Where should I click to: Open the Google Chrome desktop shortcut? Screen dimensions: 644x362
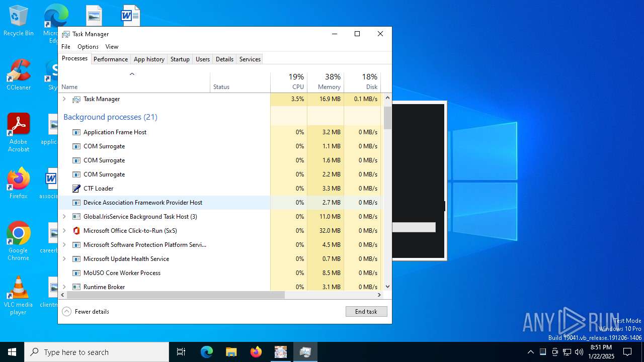click(19, 241)
